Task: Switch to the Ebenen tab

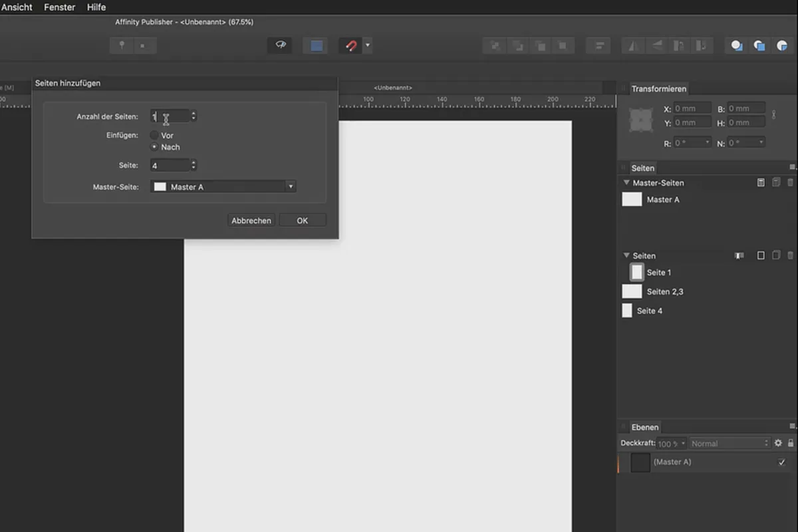Action: [x=645, y=428]
